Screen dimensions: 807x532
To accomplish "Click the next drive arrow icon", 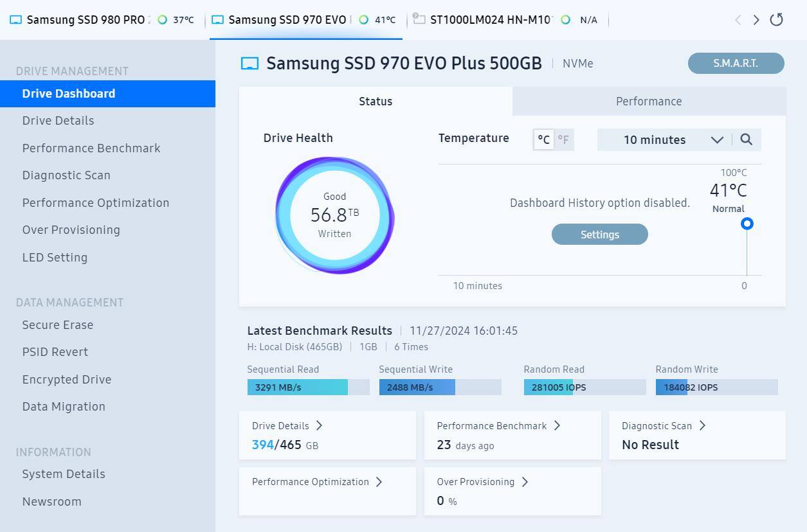I will point(756,20).
